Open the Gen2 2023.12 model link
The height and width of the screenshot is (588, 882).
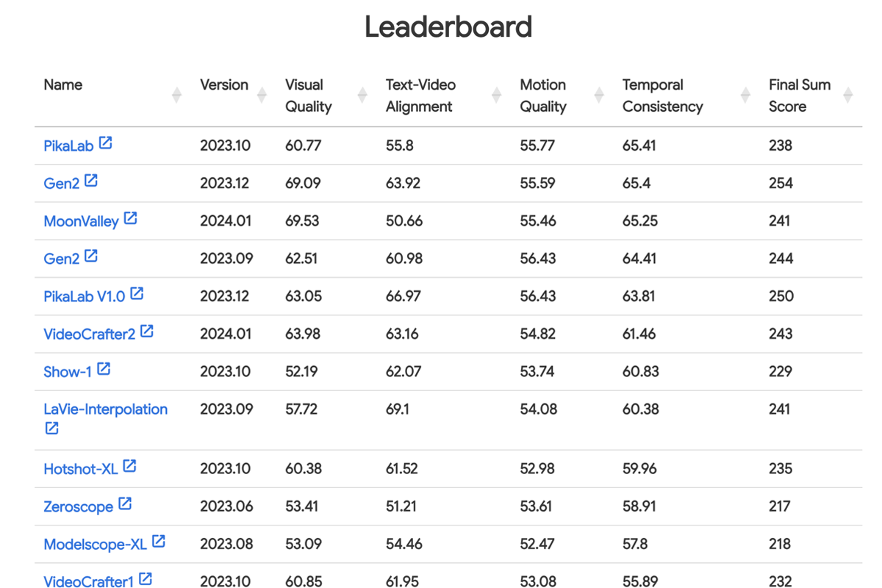[x=61, y=183]
